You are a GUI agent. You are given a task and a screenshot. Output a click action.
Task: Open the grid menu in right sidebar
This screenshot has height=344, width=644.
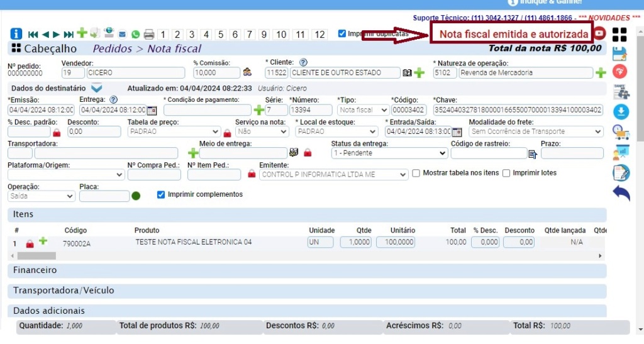click(619, 35)
